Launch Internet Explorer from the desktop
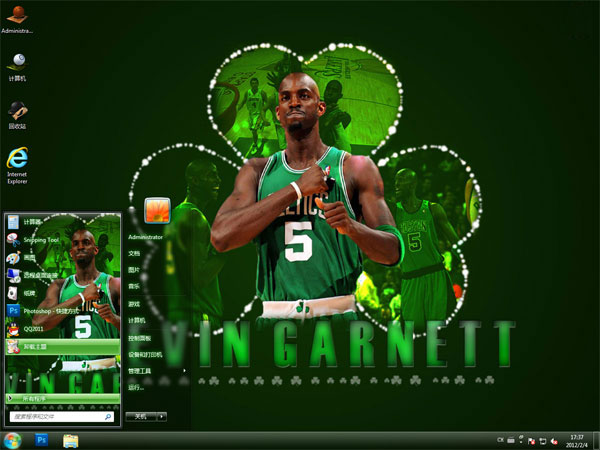The image size is (600, 450). (x=17, y=165)
